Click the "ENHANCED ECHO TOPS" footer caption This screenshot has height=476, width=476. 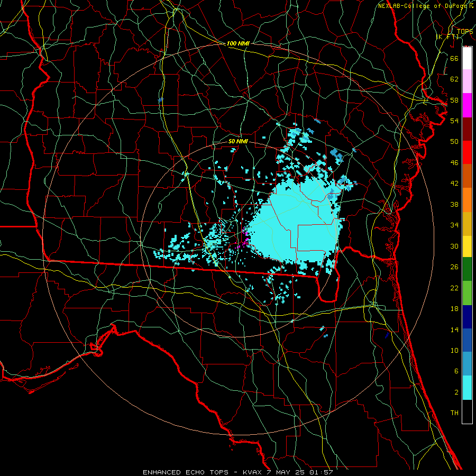(x=186, y=472)
